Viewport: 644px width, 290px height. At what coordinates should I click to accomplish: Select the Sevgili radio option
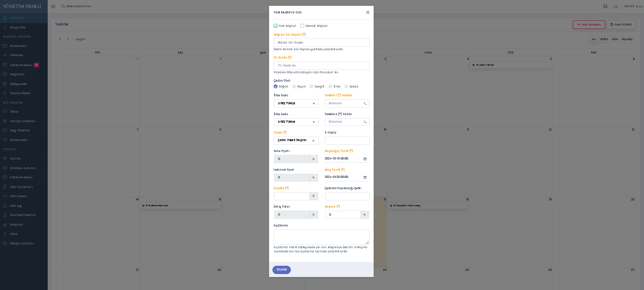click(x=312, y=87)
